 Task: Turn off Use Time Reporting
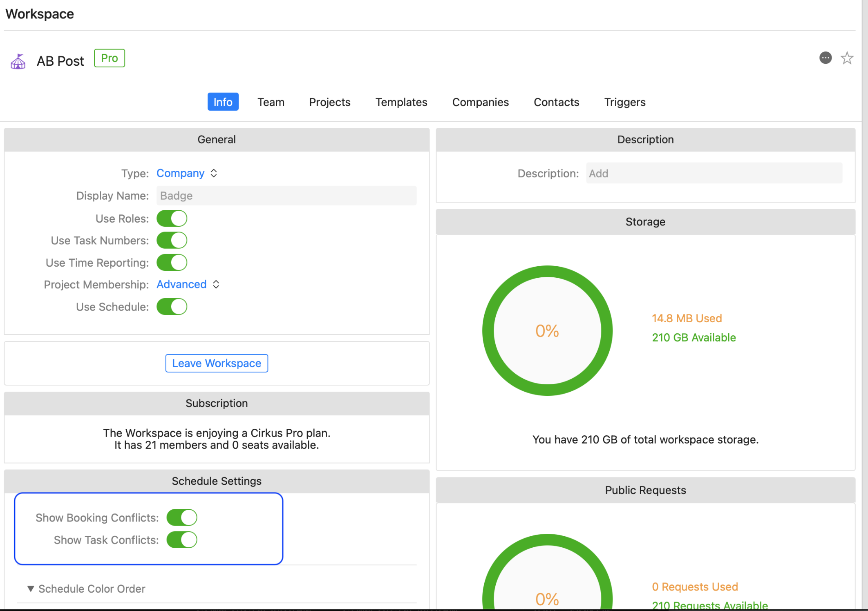[172, 263]
